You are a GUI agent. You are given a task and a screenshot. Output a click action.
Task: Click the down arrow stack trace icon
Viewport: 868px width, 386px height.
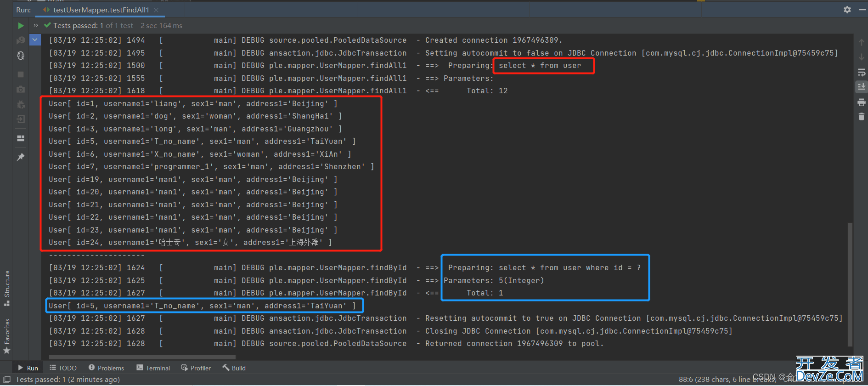click(x=862, y=57)
